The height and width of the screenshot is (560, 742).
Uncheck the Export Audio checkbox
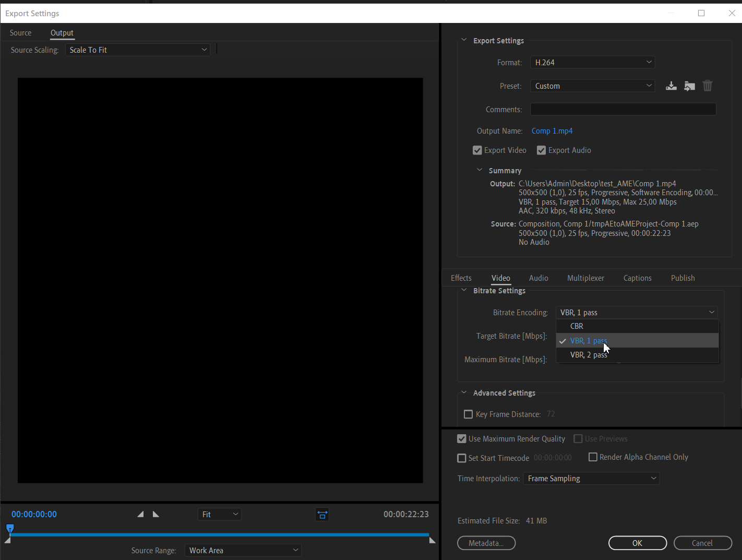[x=541, y=150]
